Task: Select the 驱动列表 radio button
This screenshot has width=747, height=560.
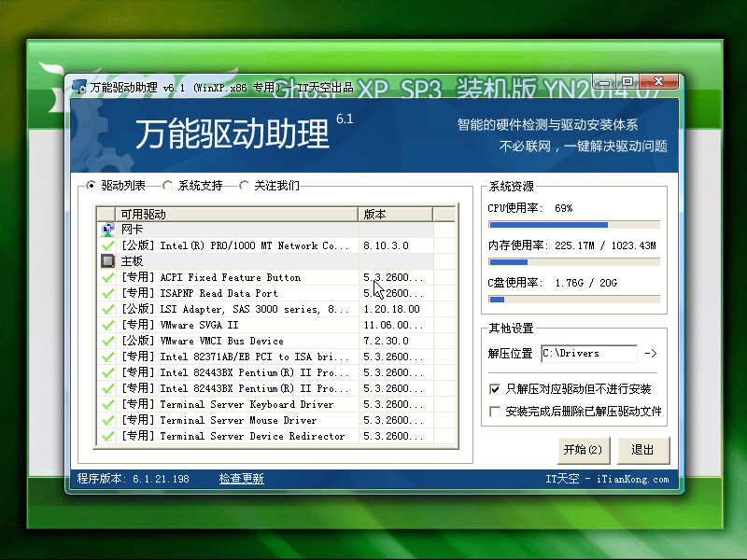Action: pyautogui.click(x=91, y=185)
